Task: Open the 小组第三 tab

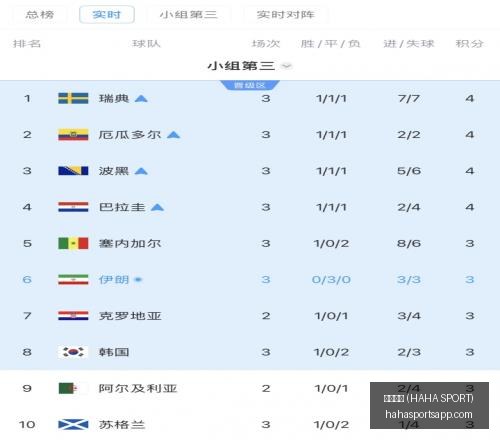Action: click(x=189, y=15)
